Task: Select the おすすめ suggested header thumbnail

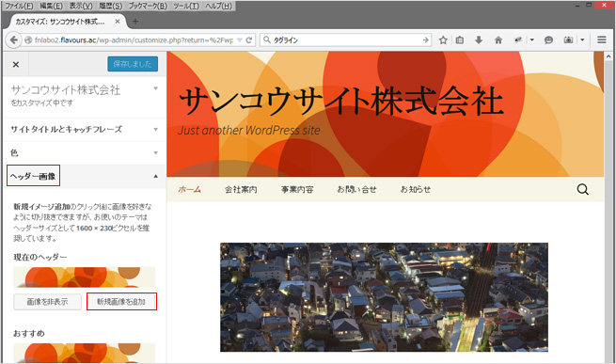Action: (85, 353)
